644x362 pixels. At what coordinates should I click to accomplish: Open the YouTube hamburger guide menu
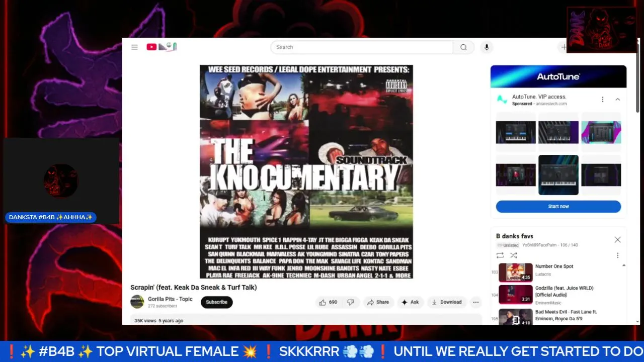(x=134, y=47)
